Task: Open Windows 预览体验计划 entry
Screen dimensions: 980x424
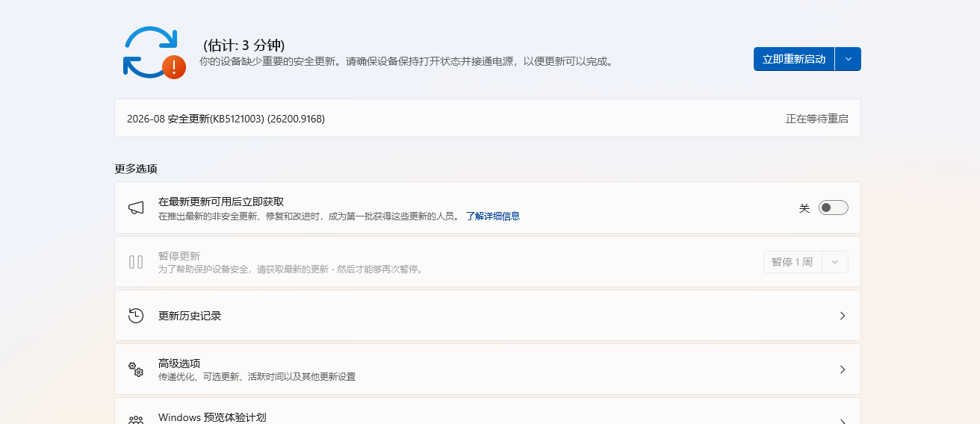Action: [488, 411]
